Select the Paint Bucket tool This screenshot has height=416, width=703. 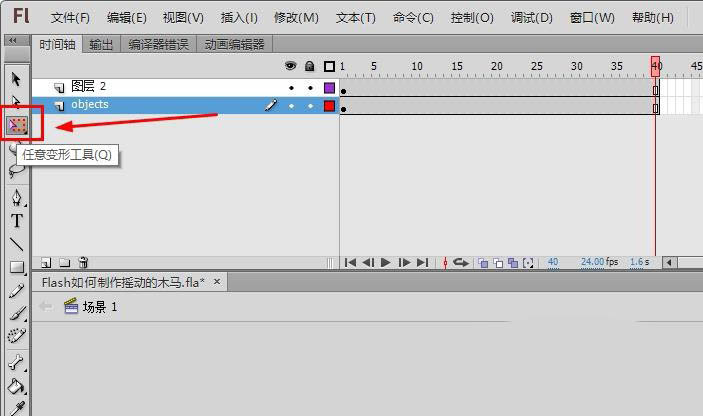16,386
